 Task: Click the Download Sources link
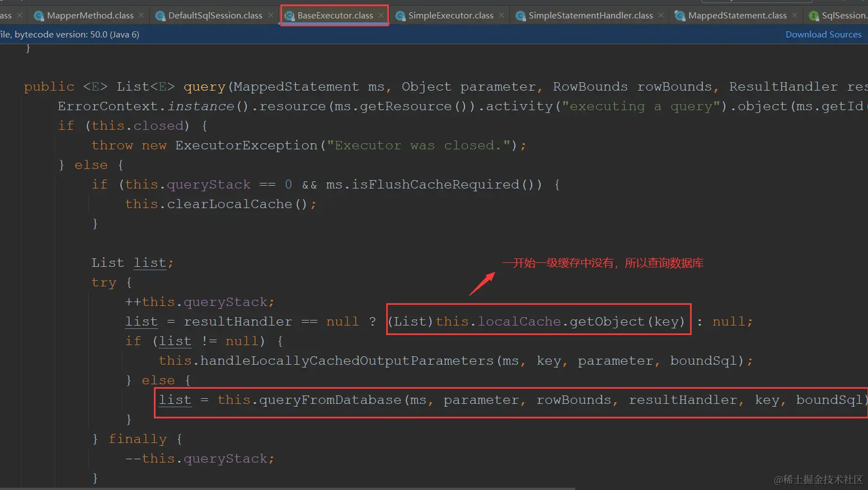pyautogui.click(x=823, y=35)
